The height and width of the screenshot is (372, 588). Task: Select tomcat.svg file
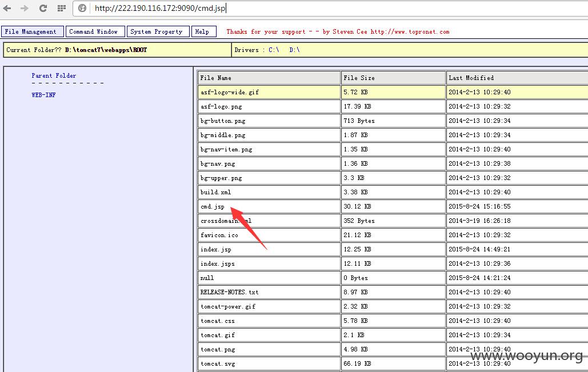(218, 363)
